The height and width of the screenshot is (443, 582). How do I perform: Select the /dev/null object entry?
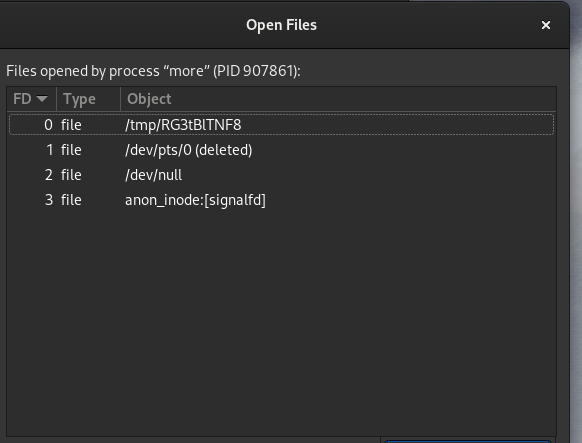coord(153,175)
